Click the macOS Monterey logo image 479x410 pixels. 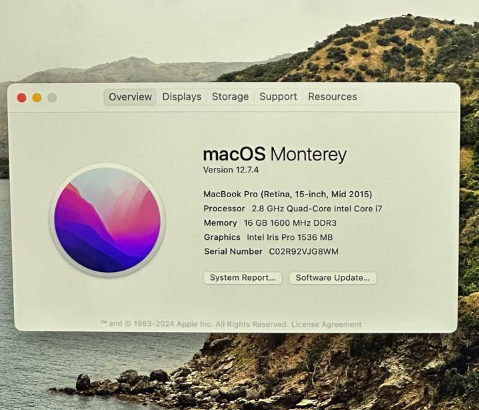click(107, 220)
